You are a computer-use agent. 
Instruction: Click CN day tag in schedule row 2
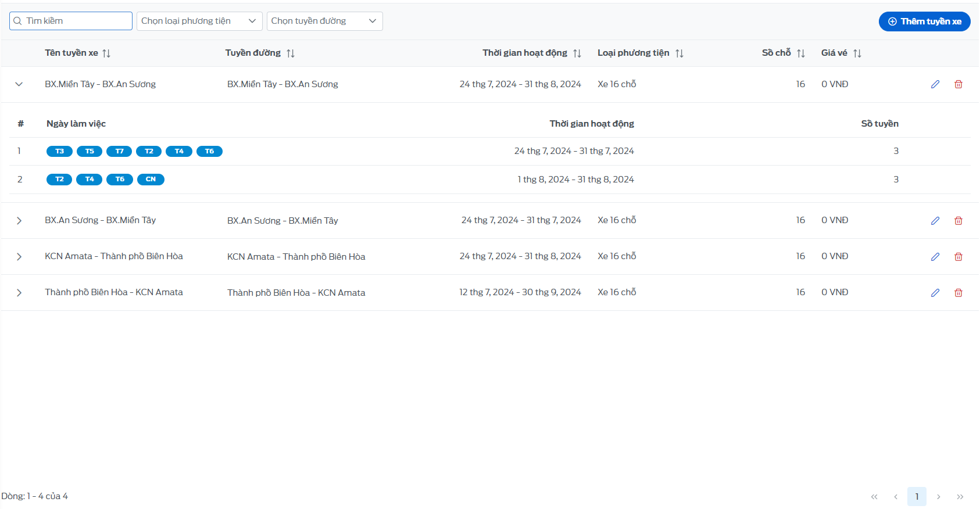(151, 180)
